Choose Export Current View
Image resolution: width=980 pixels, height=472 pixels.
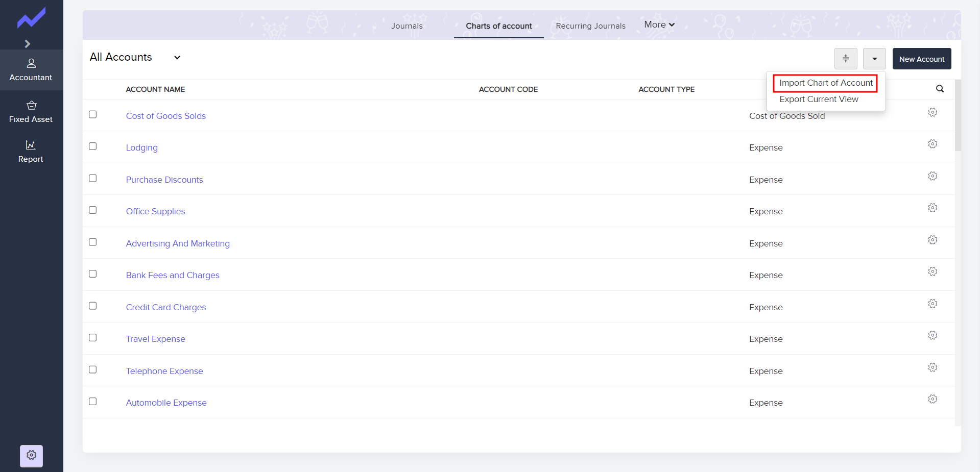[819, 99]
